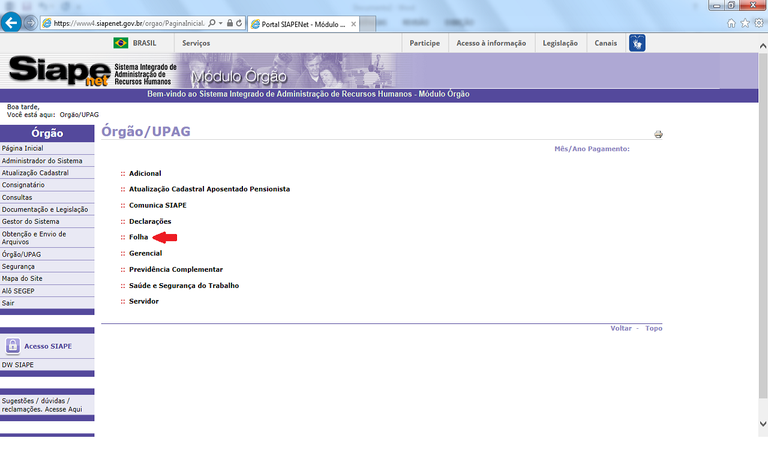Click the page scrollbar up arrow
Viewport: 768px width, 456px height.
[x=763, y=46]
